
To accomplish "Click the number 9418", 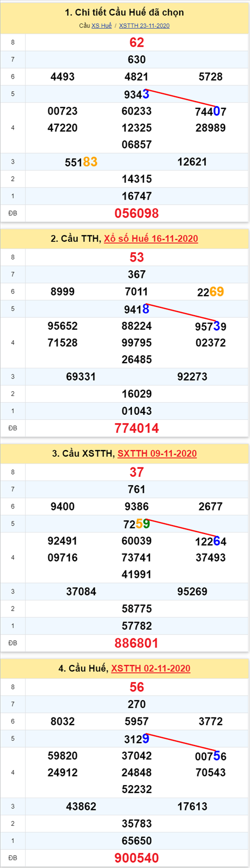I will [x=136, y=309].
